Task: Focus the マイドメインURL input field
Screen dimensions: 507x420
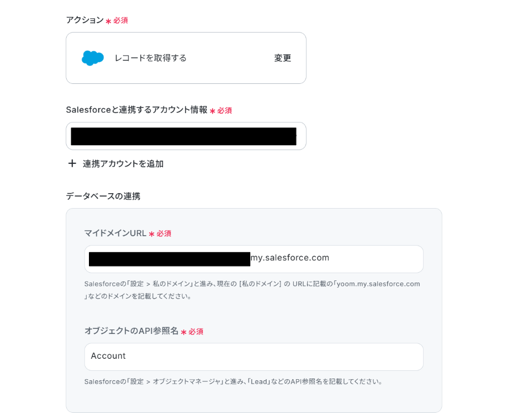Action: click(254, 259)
